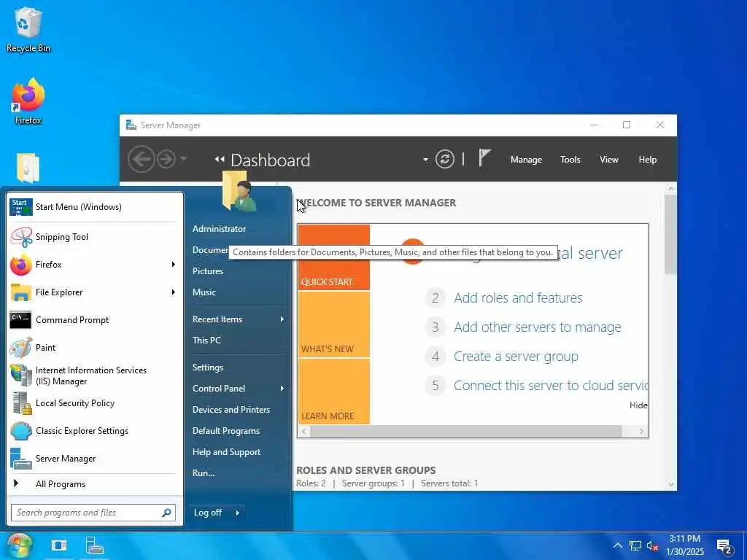Refresh the Server Manager dashboard

[x=444, y=159]
